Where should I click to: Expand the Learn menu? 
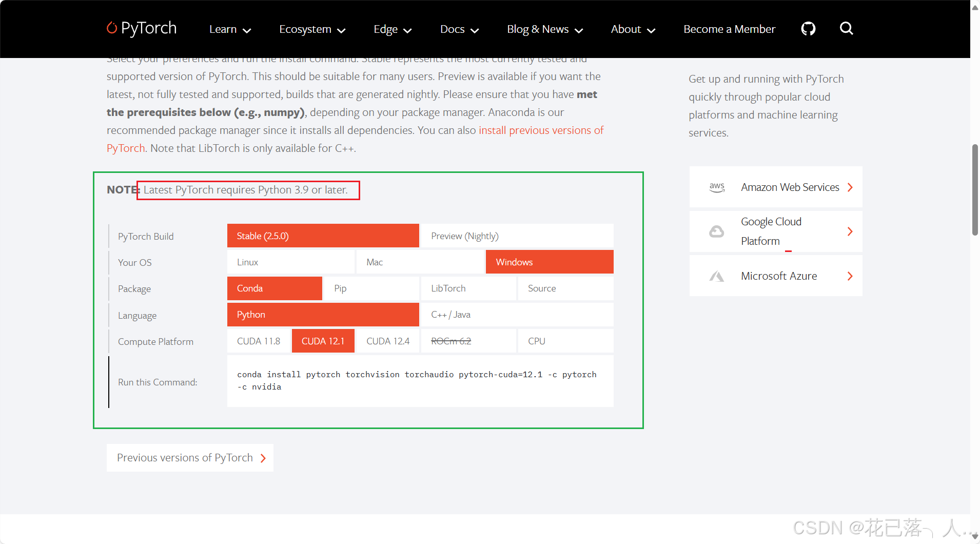pos(230,29)
